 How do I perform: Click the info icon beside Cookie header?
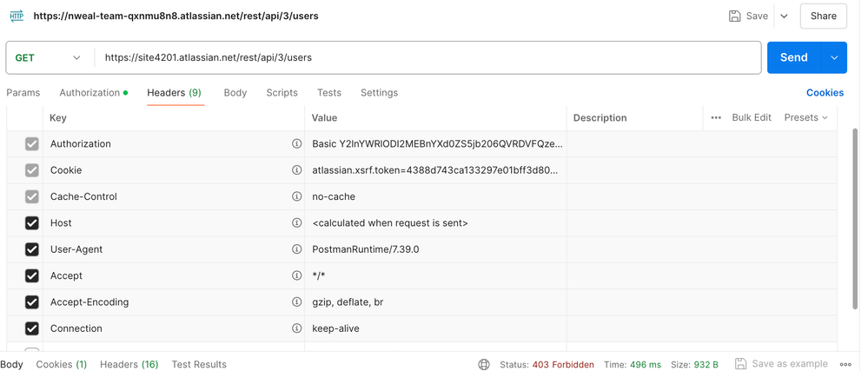coord(296,170)
